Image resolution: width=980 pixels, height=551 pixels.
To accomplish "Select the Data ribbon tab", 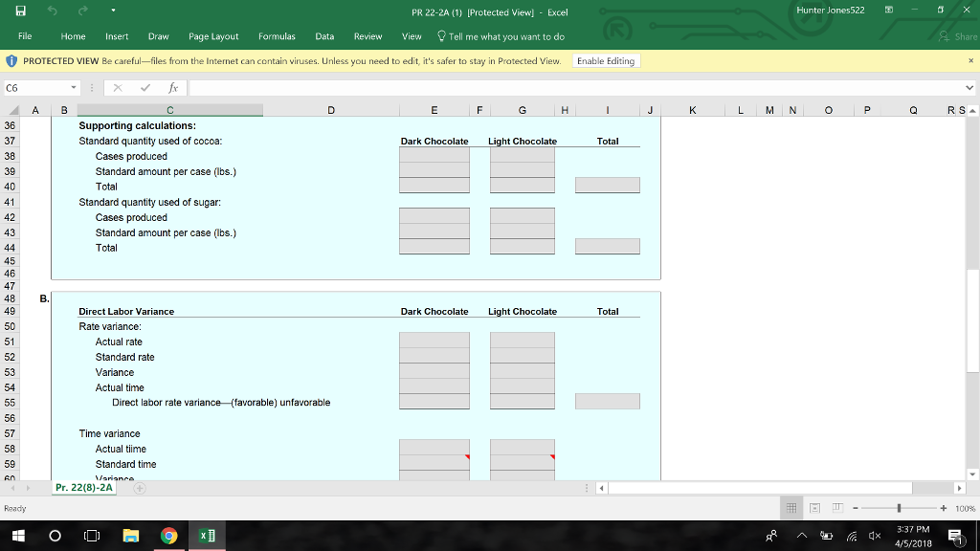I will tap(324, 36).
